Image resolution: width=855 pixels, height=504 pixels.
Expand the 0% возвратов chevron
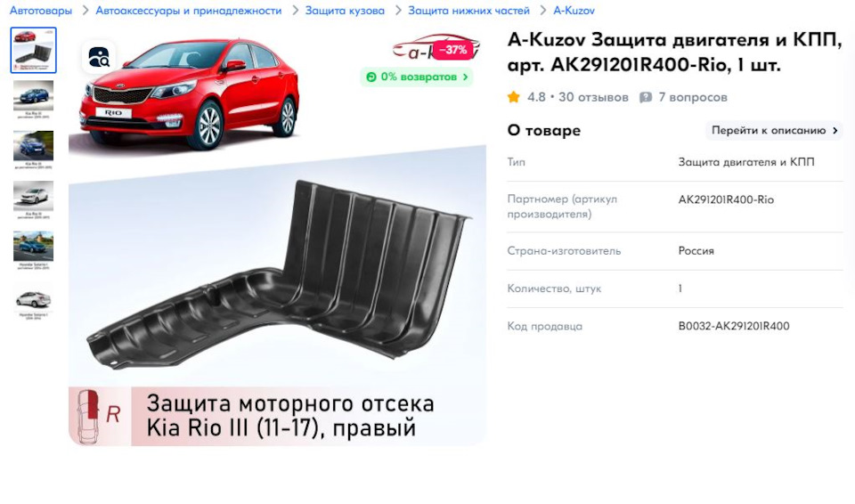coord(465,77)
